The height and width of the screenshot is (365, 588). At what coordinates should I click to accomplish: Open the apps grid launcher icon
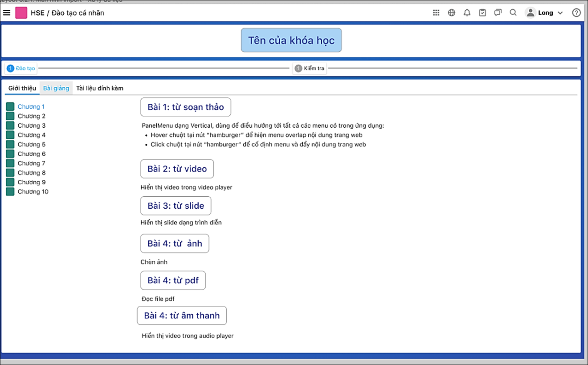pyautogui.click(x=436, y=13)
